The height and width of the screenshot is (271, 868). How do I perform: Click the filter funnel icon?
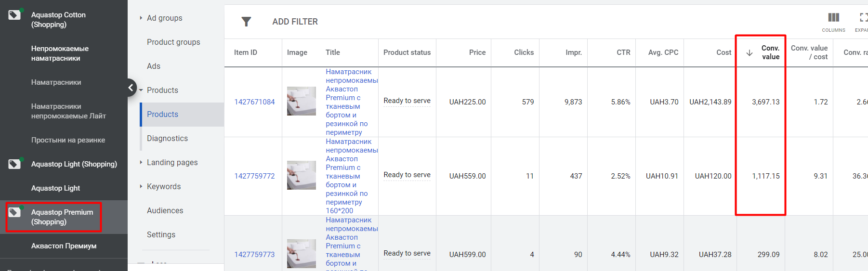(246, 22)
